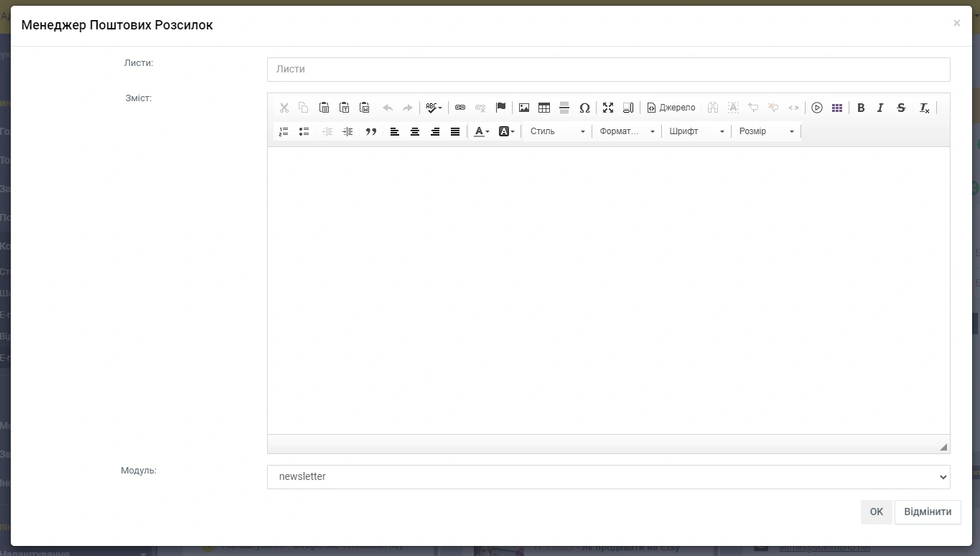The height and width of the screenshot is (556, 980).
Task: Insert an anchor with the flag icon
Action: (x=500, y=108)
